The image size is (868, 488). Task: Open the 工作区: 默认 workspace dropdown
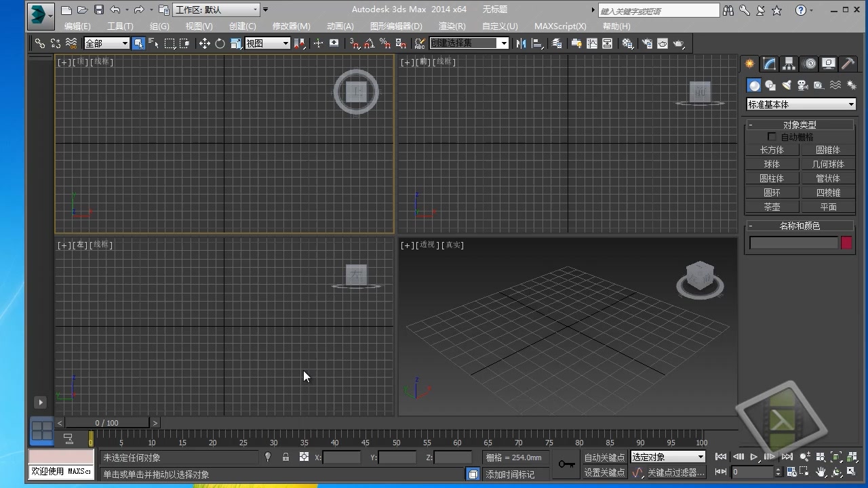[217, 9]
